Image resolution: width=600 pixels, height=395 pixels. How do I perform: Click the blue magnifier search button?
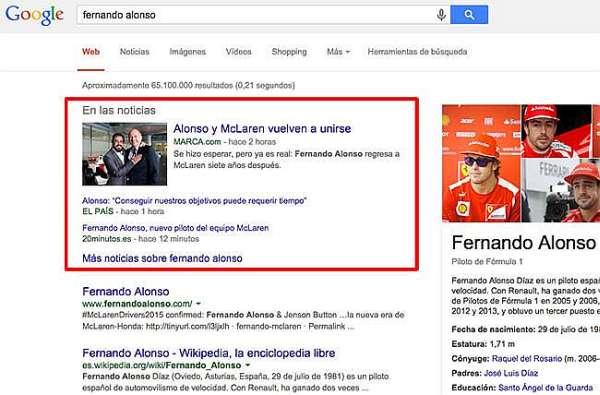pyautogui.click(x=469, y=15)
